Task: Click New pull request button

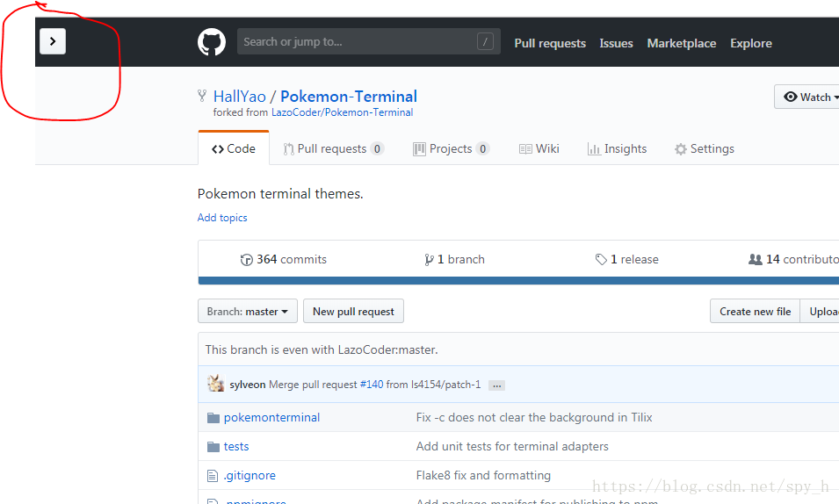Action: (353, 312)
